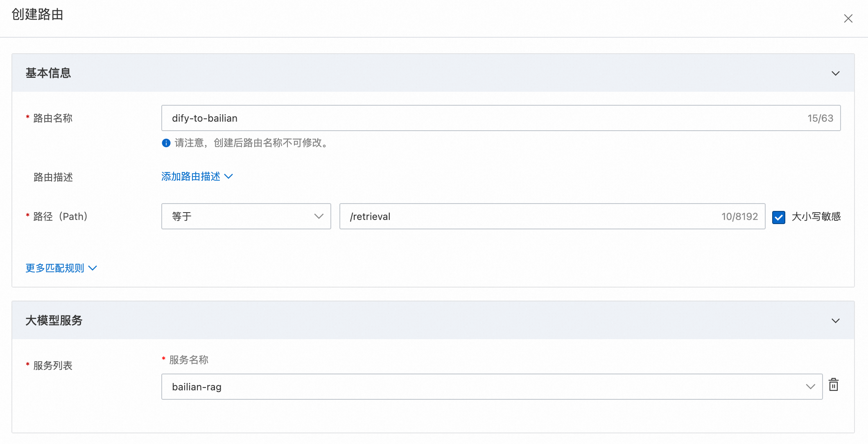Expand 更多匹配规则 link
Viewport: 868px width, 444px height.
point(55,268)
